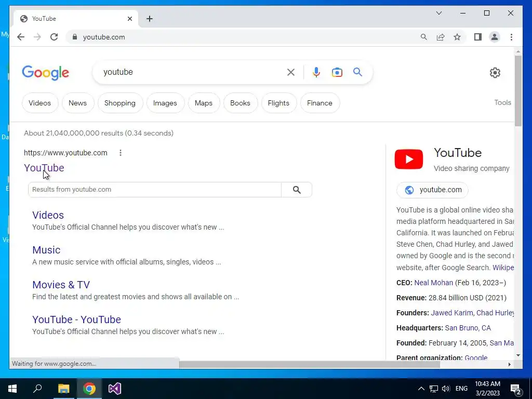Open the YouTube - YouTube sitelink
The width and height of the screenshot is (532, 399).
pos(76,320)
